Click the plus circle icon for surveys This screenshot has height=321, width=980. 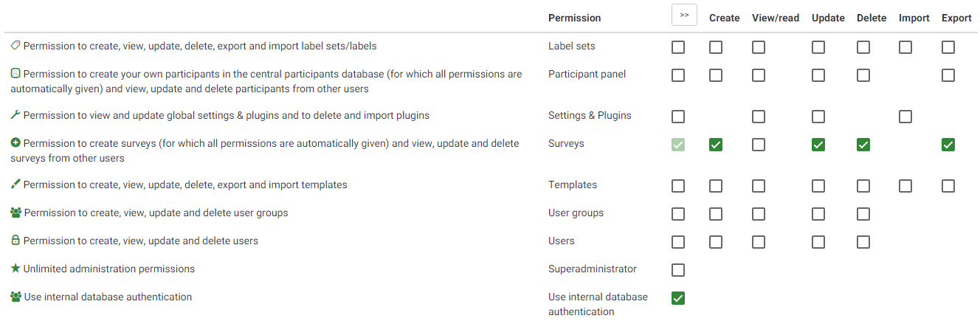point(15,143)
